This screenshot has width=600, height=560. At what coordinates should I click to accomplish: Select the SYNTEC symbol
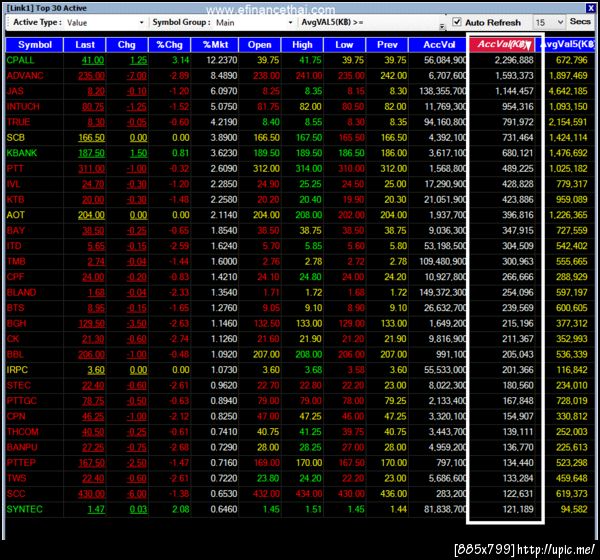[x=24, y=510]
